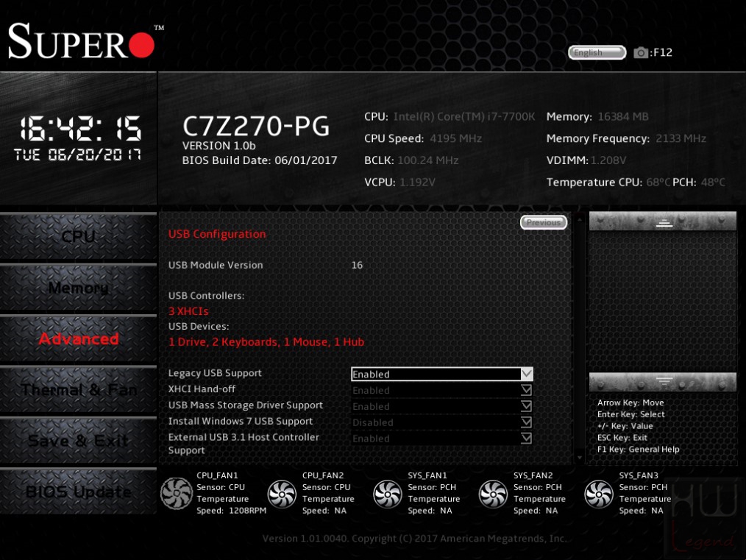Click the SYS_FAN3 fan icon
Viewport: 746px width, 560px height.
[x=599, y=494]
